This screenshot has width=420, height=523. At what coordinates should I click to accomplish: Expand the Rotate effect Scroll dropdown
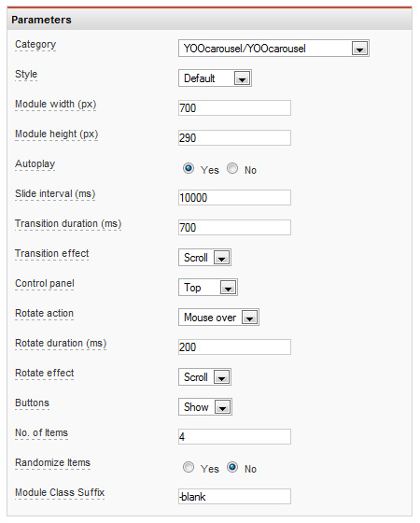(204, 377)
